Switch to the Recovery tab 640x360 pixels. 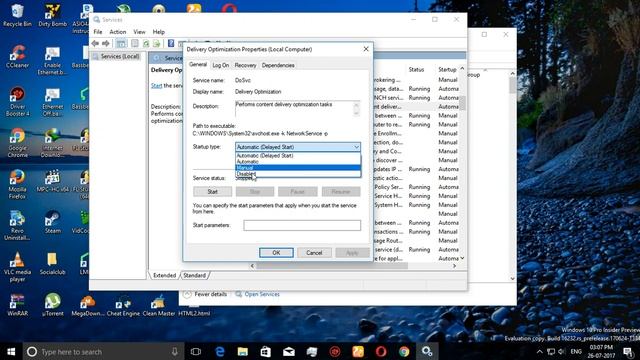click(x=245, y=65)
